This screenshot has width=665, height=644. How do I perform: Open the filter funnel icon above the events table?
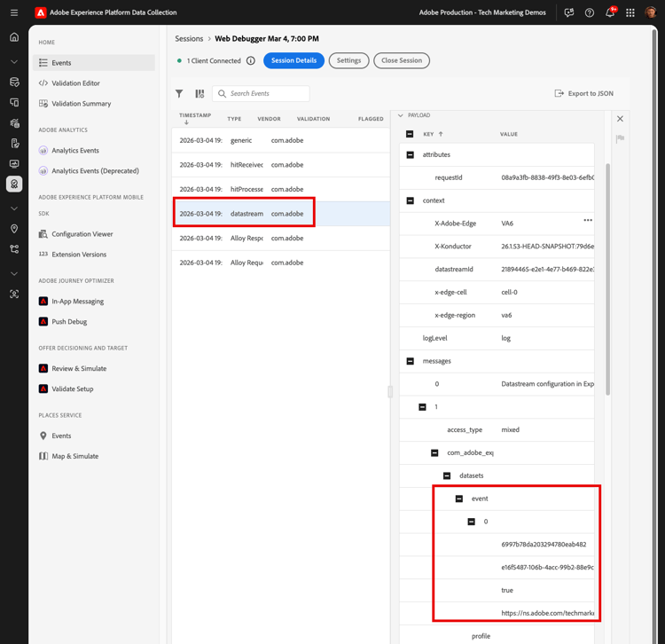[179, 94]
